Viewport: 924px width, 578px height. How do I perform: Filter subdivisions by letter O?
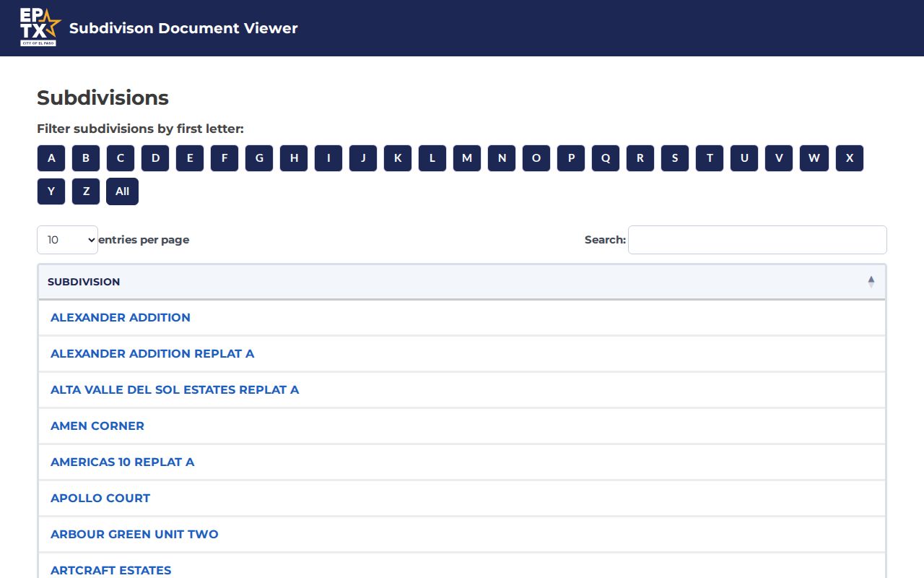(536, 158)
